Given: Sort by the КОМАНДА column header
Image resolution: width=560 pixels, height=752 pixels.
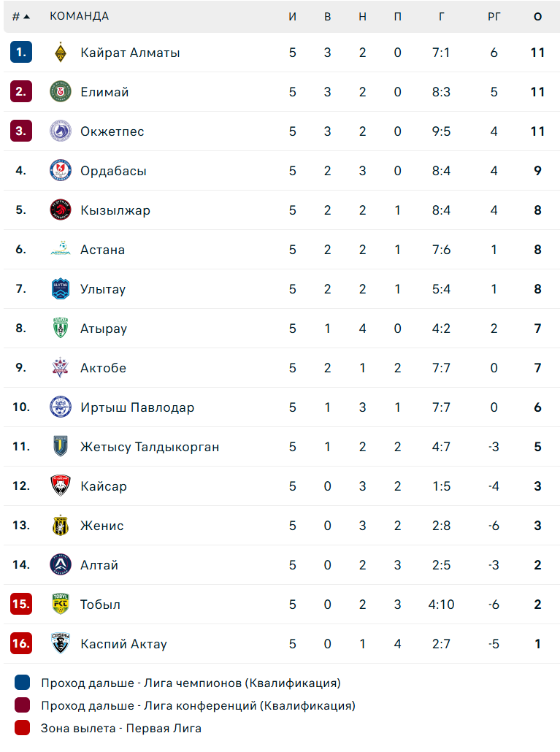Looking at the screenshot, I should (79, 16).
